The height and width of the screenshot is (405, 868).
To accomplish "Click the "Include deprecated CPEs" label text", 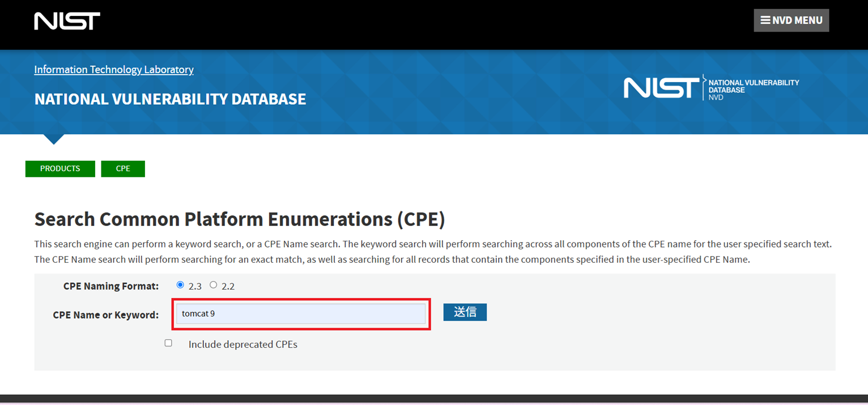I will point(242,344).
